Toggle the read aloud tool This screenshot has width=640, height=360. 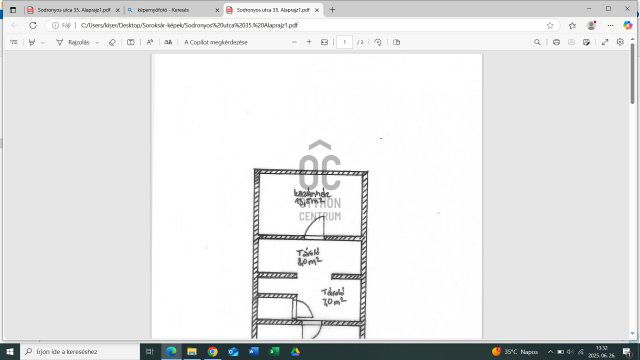150,42
